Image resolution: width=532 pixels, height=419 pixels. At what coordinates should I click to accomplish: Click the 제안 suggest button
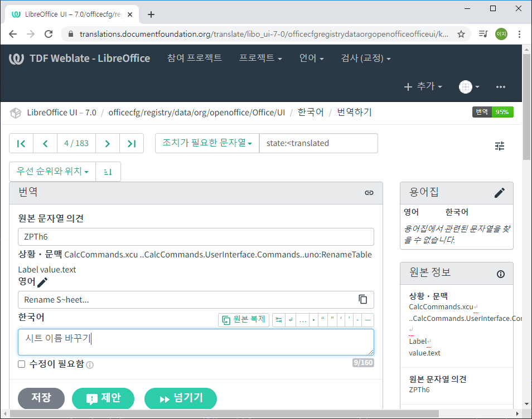pyautogui.click(x=103, y=398)
